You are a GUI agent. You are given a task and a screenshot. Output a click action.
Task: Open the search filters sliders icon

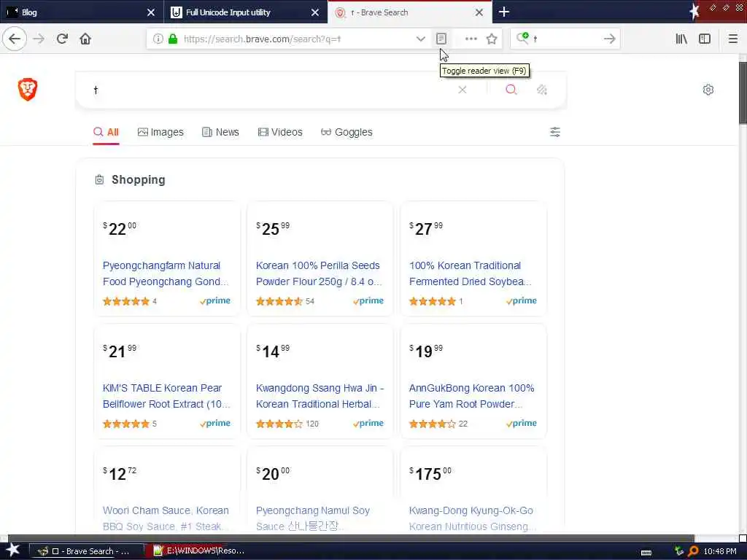point(554,132)
